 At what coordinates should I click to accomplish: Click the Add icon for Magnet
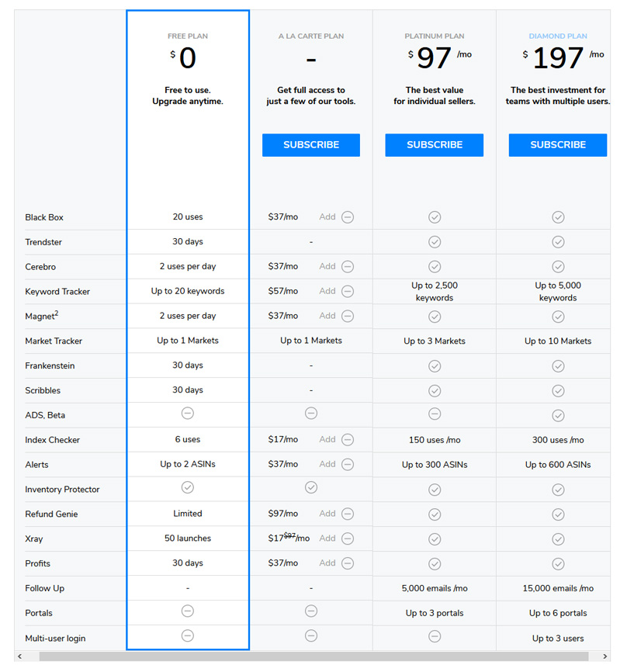click(x=348, y=317)
